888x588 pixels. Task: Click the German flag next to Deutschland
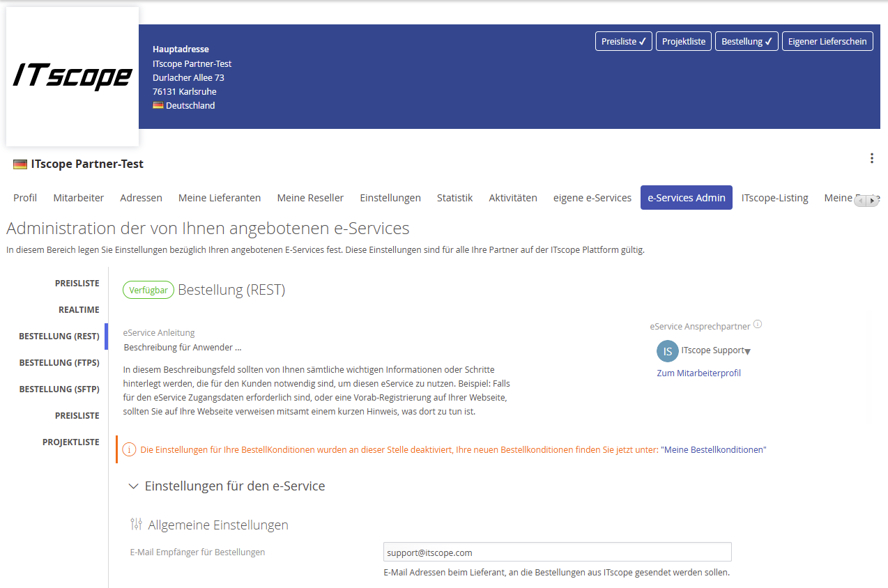pos(158,105)
